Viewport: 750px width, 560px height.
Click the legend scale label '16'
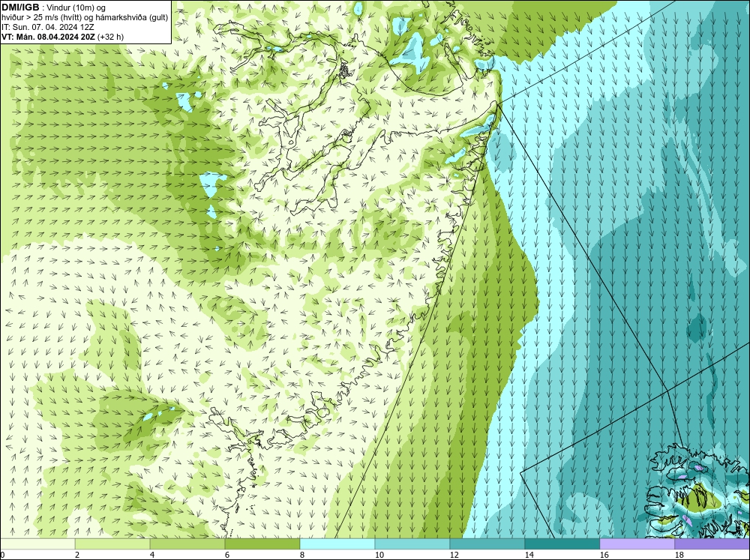click(x=604, y=555)
